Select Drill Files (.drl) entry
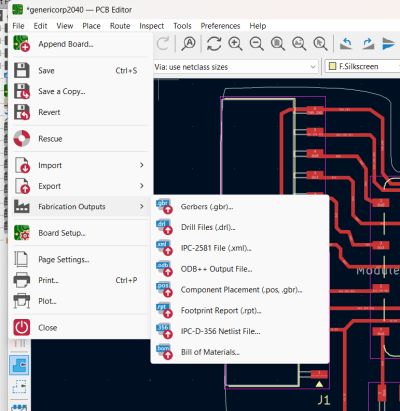This screenshot has width=400, height=411. pyautogui.click(x=240, y=227)
